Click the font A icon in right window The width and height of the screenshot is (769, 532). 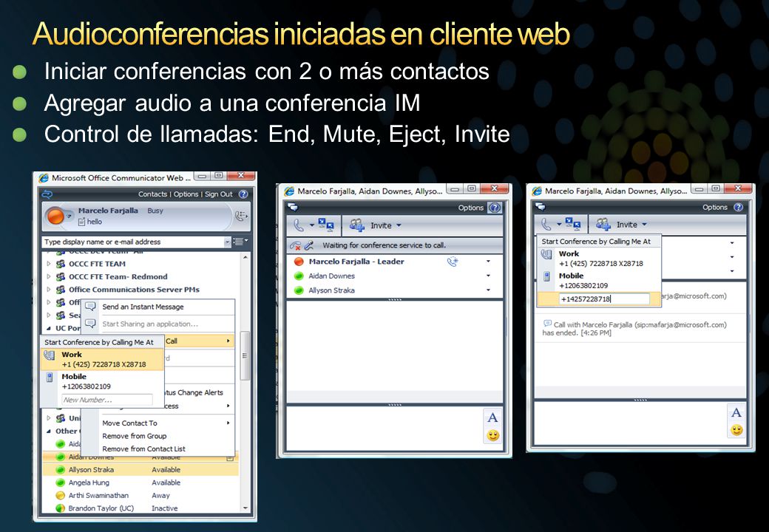(x=736, y=412)
